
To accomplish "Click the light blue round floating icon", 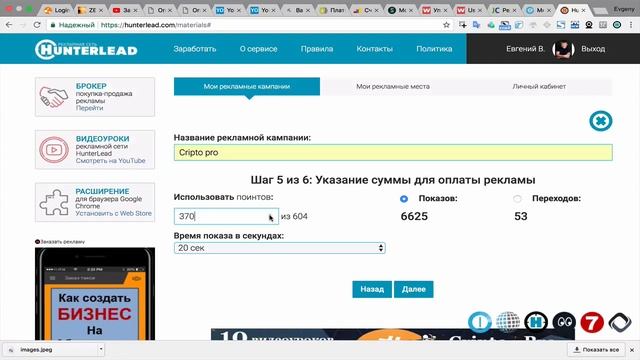I will (x=480, y=322).
